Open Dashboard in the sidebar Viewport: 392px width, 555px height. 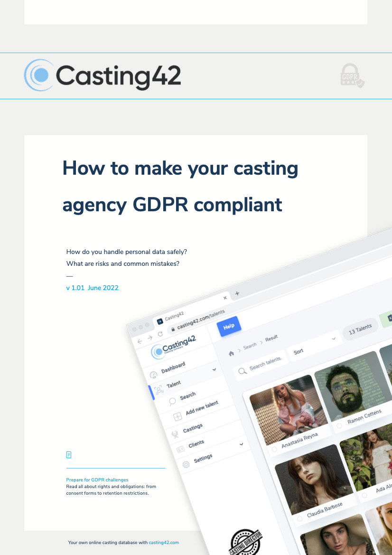(x=173, y=368)
